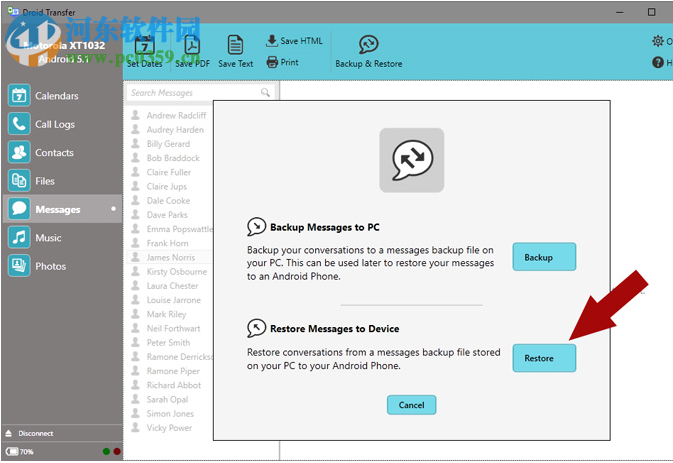Click the Disconnect eject icon
Image resolution: width=673 pixels, height=463 pixels.
click(9, 433)
